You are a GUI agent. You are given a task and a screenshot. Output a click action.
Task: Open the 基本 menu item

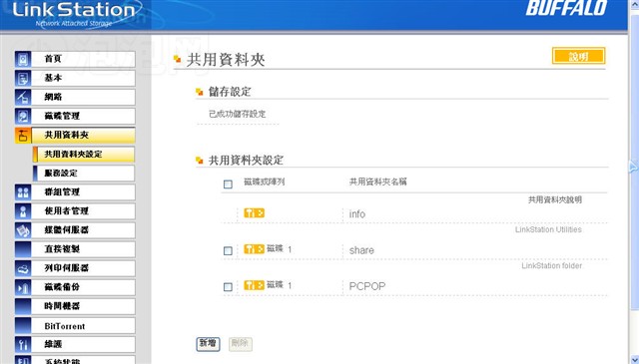[x=83, y=78]
